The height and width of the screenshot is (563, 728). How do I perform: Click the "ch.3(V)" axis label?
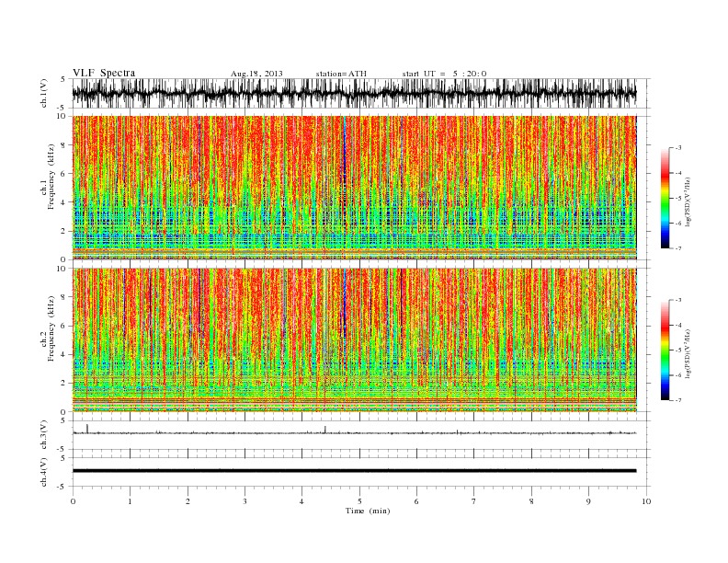[x=44, y=435]
